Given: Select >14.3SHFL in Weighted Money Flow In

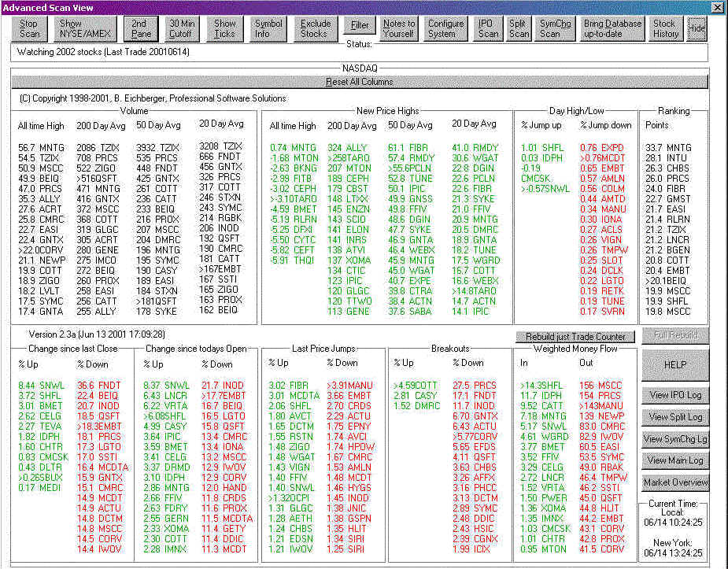Looking at the screenshot, I should coord(541,385).
